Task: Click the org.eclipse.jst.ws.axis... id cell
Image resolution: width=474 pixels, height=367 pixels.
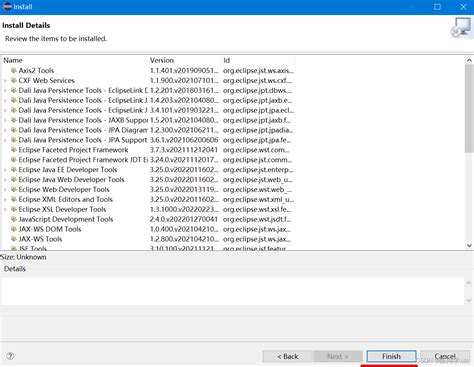Action: (x=258, y=70)
